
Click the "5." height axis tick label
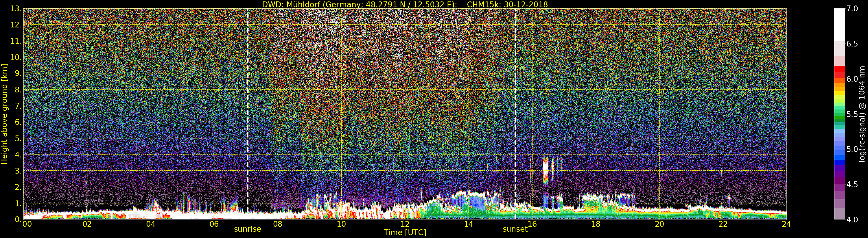[x=18, y=138]
